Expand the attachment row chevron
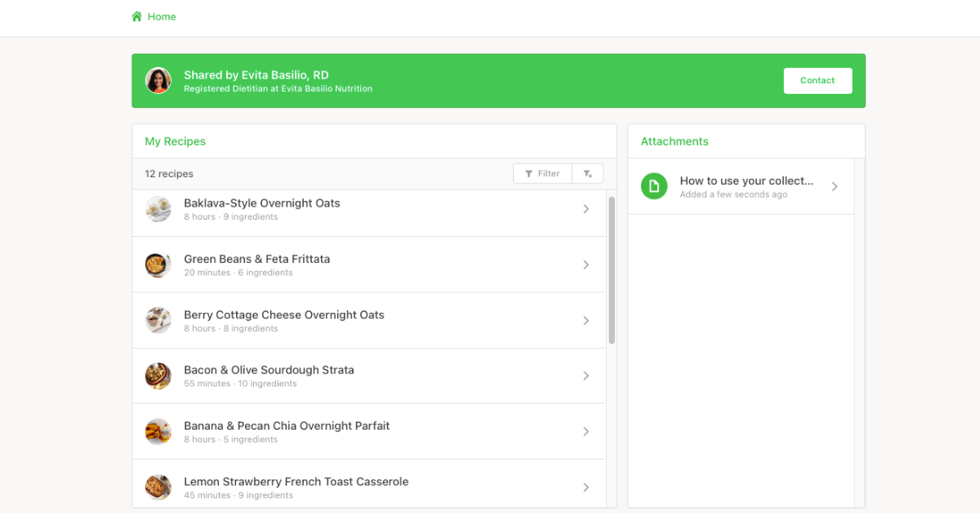The image size is (980, 513). [x=835, y=186]
